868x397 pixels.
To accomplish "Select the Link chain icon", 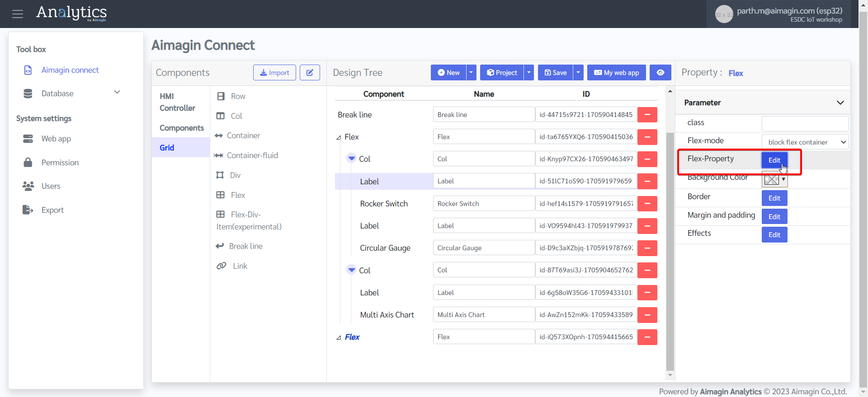I will pyautogui.click(x=222, y=266).
